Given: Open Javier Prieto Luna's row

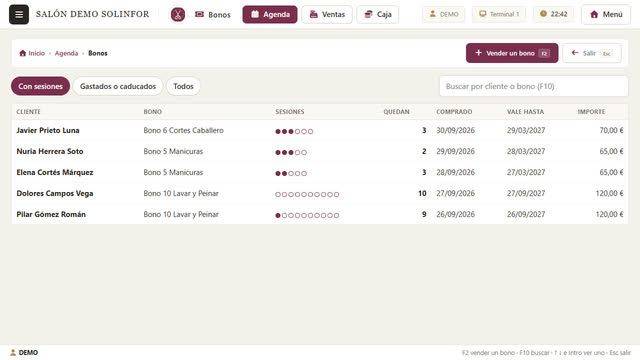Looking at the screenshot, I should [x=320, y=130].
